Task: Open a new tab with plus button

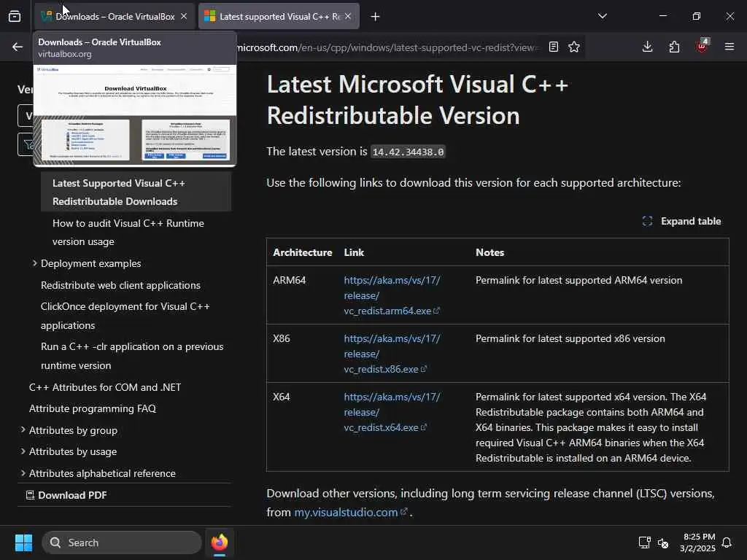Action: coord(376,17)
